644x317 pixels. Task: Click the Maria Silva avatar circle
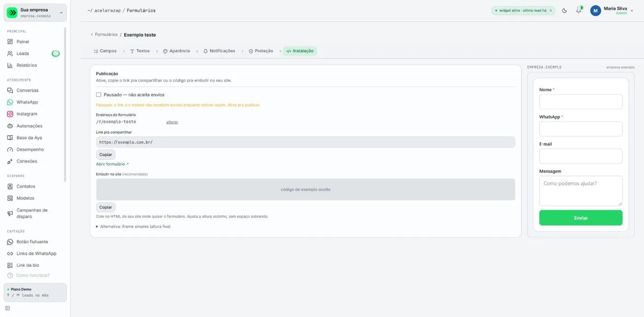[596, 11]
